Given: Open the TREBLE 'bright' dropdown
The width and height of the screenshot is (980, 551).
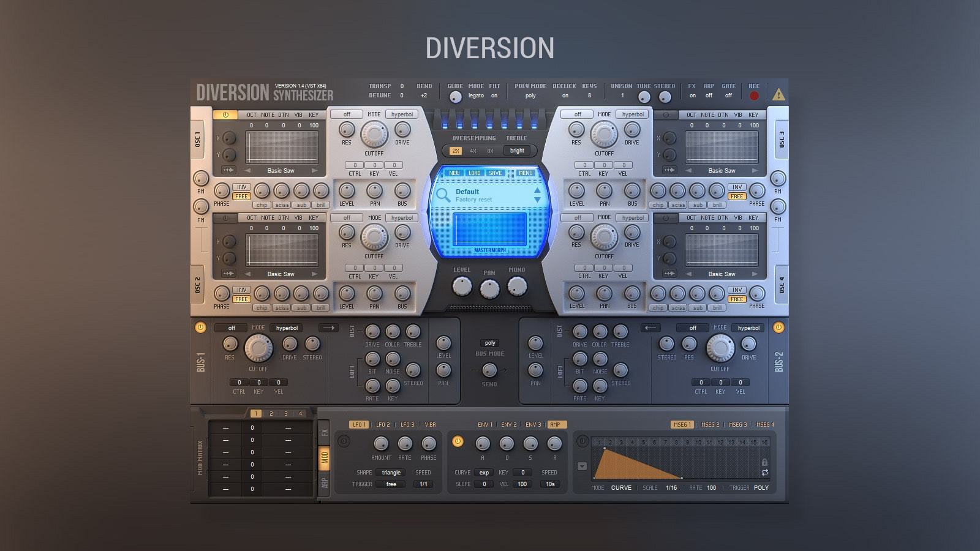Looking at the screenshot, I should coord(518,151).
